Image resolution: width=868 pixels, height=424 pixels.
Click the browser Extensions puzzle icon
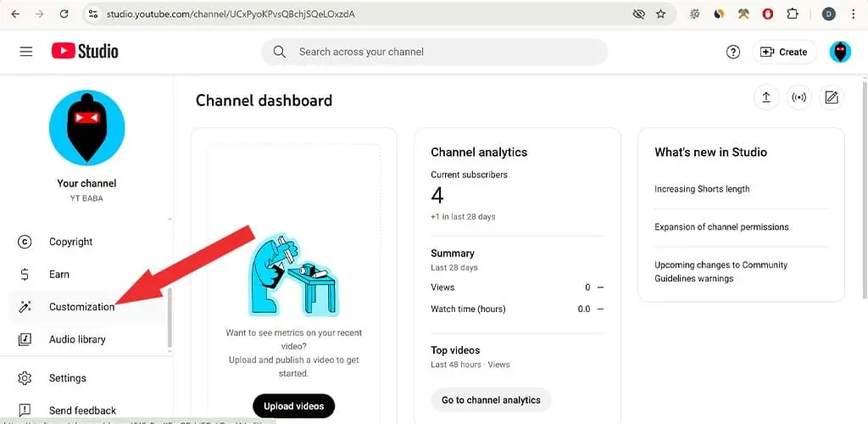click(793, 14)
